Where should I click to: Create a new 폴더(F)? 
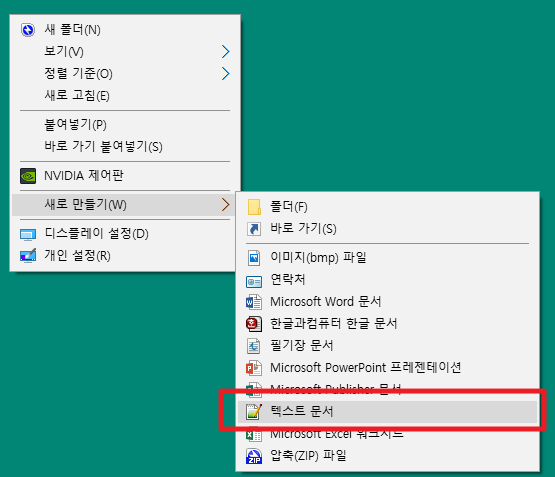point(388,207)
